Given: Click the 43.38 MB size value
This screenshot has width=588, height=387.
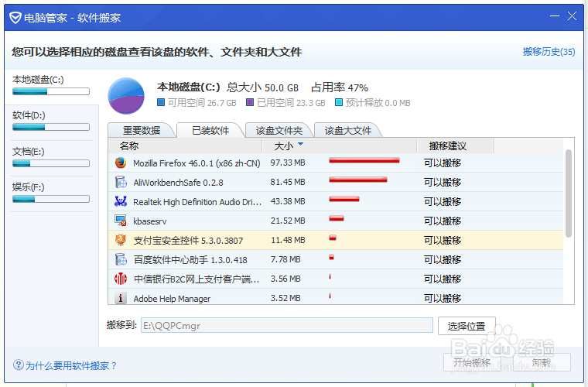Looking at the screenshot, I should point(288,201).
